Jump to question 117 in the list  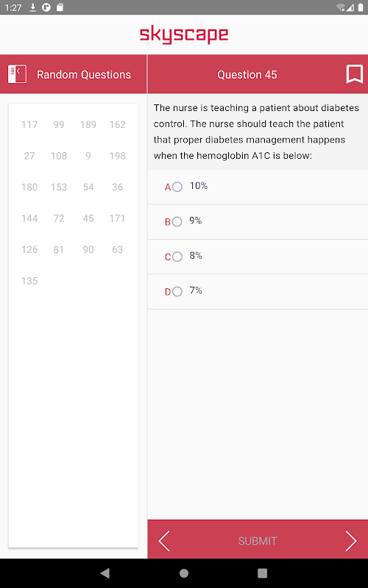(x=29, y=124)
